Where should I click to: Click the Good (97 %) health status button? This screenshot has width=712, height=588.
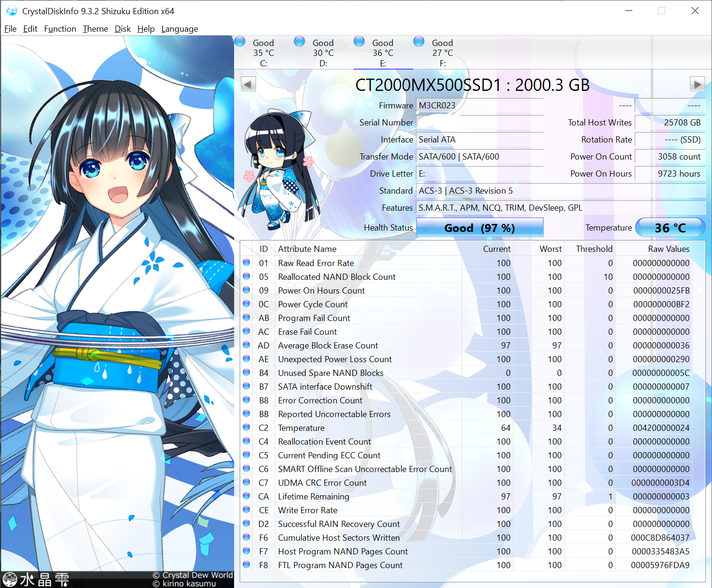point(479,228)
